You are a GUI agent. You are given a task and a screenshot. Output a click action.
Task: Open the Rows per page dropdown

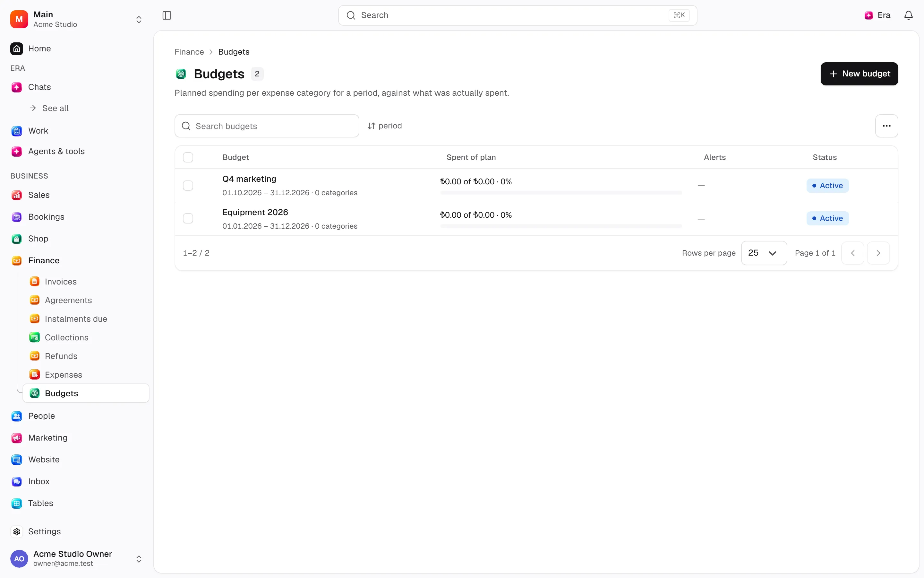[x=764, y=253]
